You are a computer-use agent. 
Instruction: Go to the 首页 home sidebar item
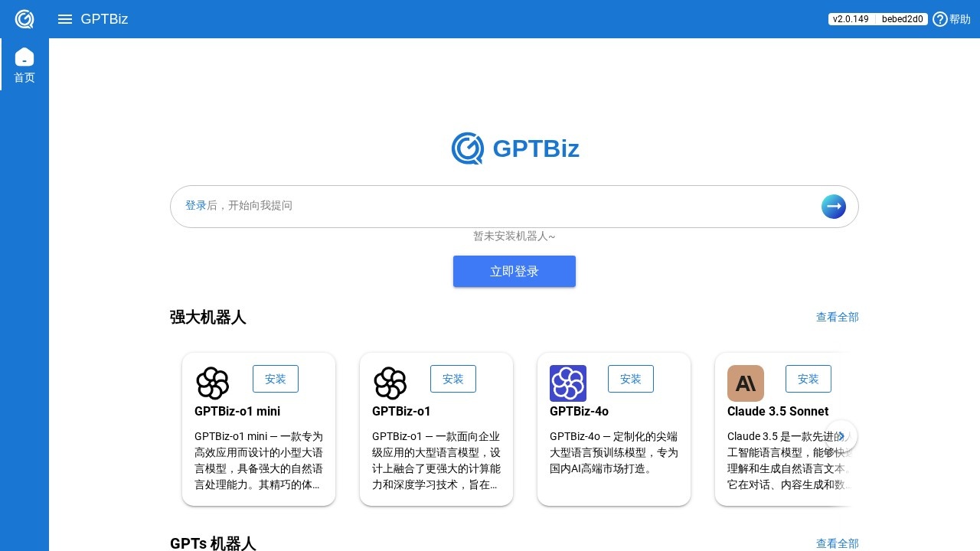click(x=24, y=66)
